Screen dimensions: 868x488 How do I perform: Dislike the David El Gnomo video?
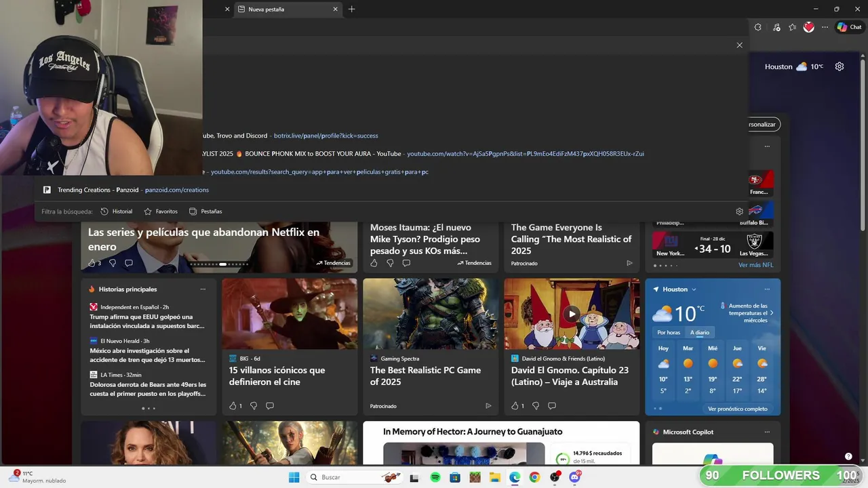tap(536, 406)
